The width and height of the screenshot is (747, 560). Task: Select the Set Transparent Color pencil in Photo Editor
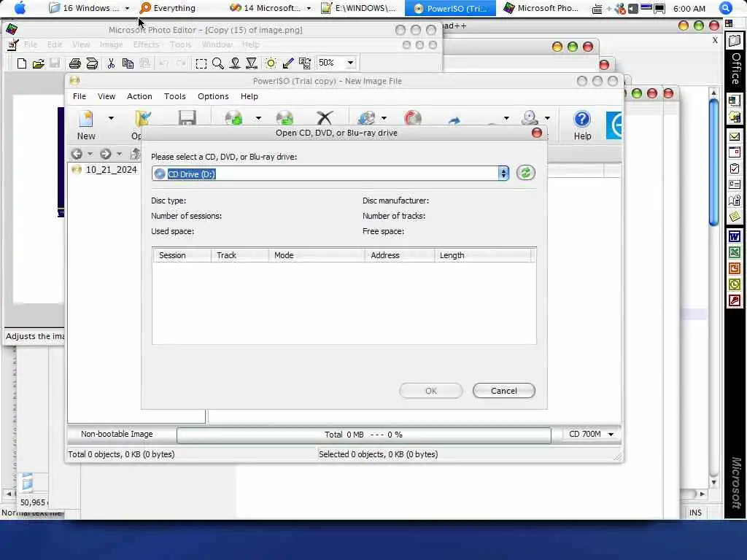coord(287,63)
